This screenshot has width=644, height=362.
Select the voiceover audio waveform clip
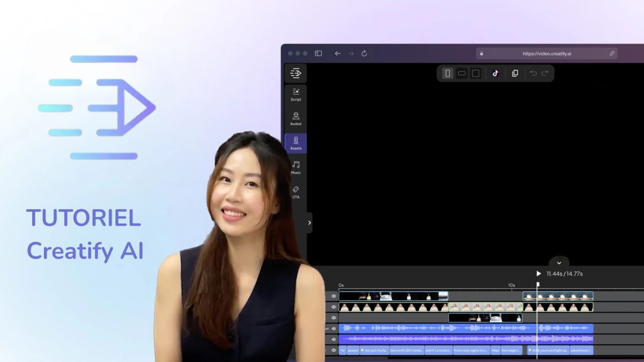pos(466,328)
